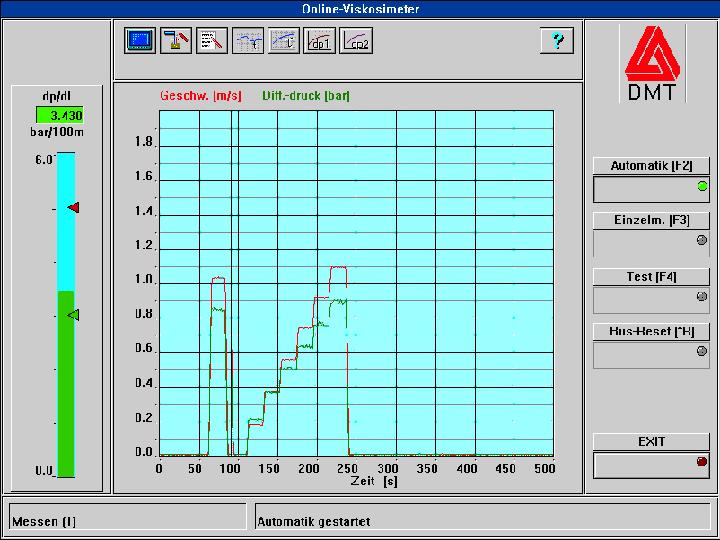720x540 pixels.
Task: Open the paint roller tool icon
Action: [175, 40]
